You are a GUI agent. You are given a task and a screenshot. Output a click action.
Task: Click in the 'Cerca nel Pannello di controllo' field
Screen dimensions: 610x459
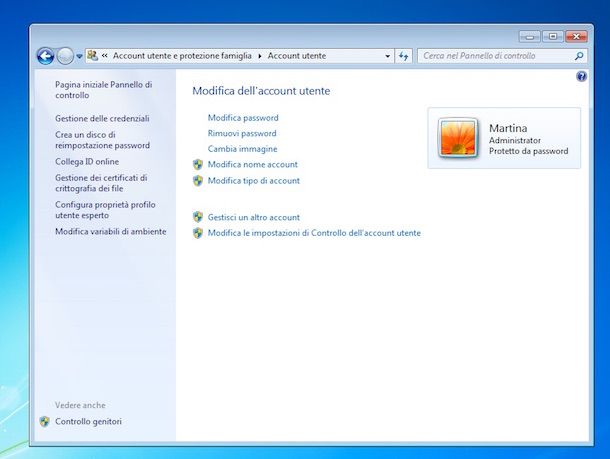pyautogui.click(x=495, y=56)
